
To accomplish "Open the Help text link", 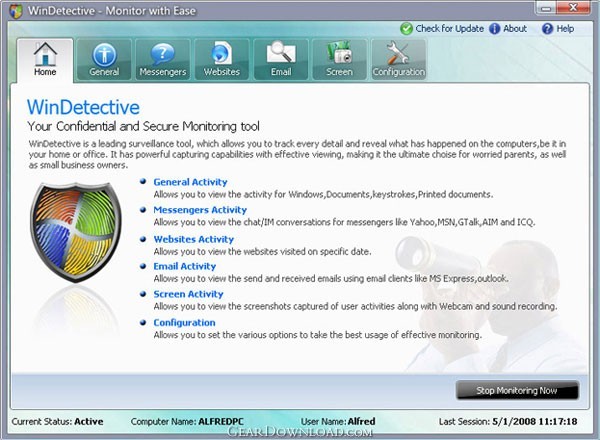I will [x=565, y=29].
